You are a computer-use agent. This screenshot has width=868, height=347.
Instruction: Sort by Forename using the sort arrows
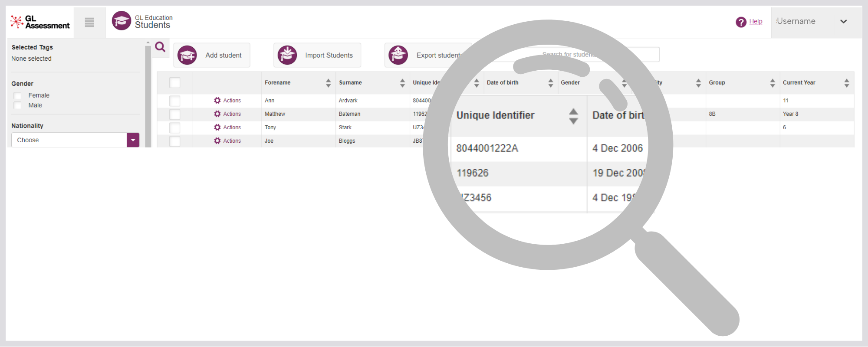point(328,83)
